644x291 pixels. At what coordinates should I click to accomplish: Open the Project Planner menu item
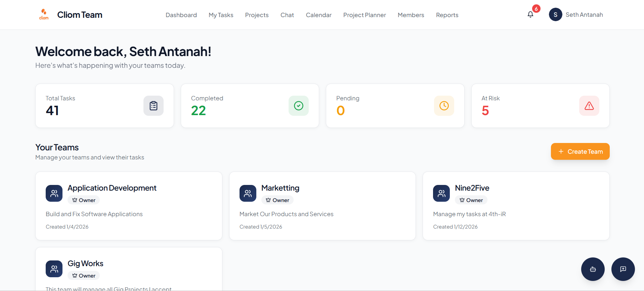pos(364,15)
